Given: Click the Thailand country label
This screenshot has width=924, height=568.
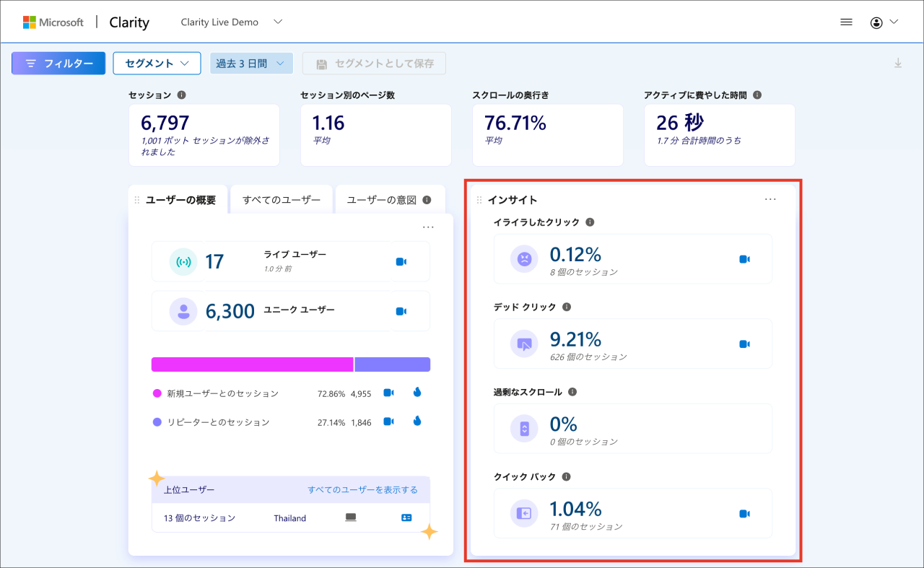Looking at the screenshot, I should tap(290, 518).
